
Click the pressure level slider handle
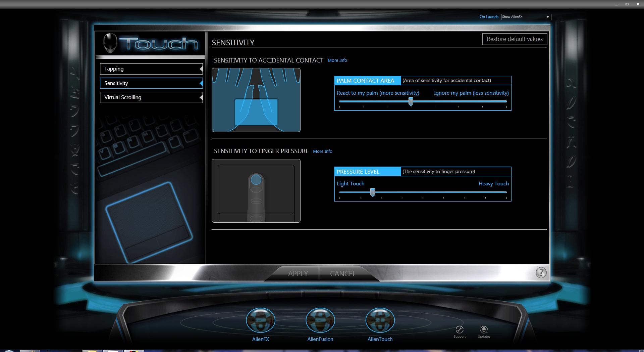pos(372,192)
